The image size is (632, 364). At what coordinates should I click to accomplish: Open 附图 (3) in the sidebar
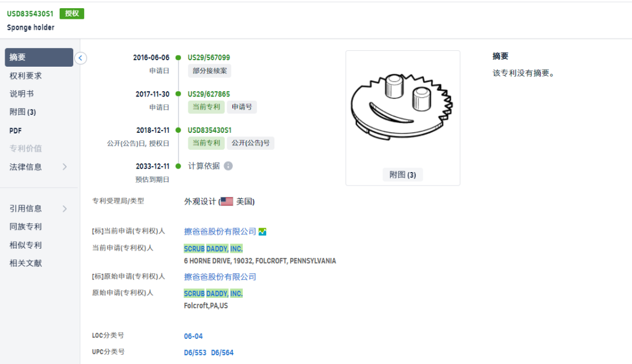[x=23, y=112]
